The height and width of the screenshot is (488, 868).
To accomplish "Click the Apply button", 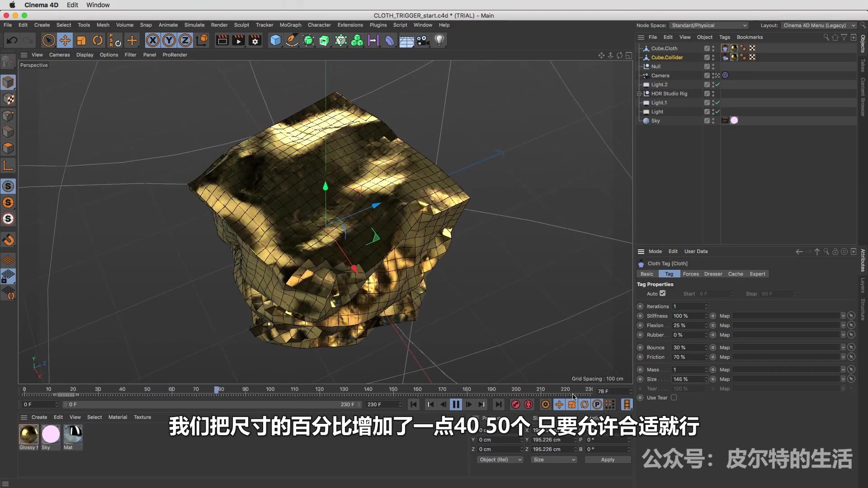I will tap(607, 460).
